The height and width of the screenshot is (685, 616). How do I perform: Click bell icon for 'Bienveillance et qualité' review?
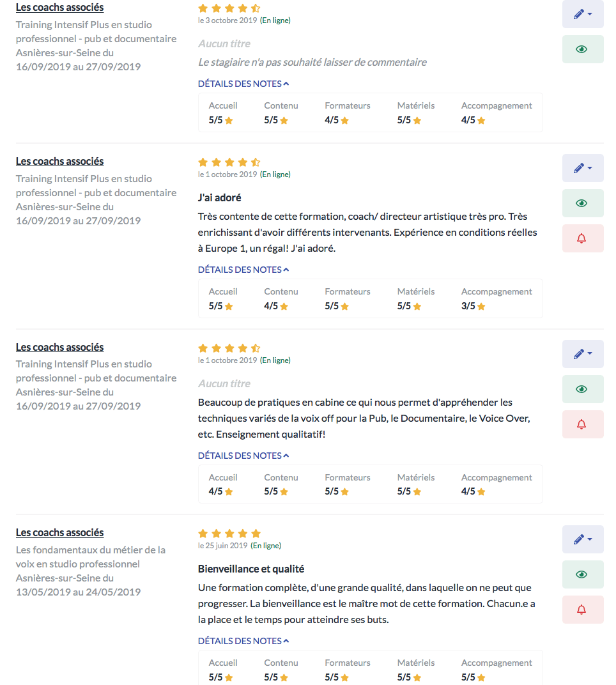tap(582, 610)
